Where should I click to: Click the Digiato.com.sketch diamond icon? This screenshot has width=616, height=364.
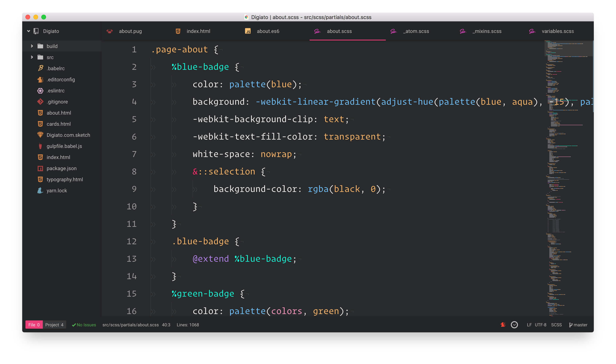(x=40, y=135)
